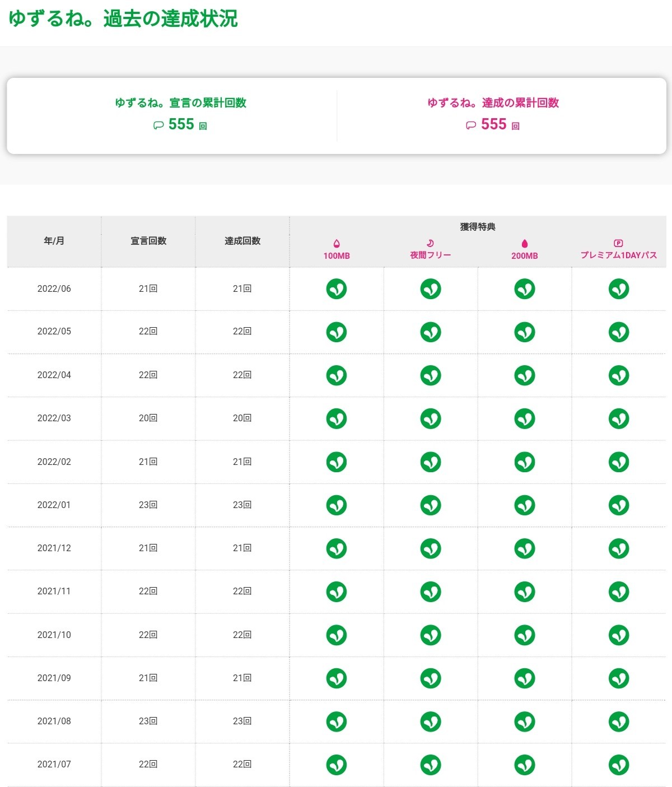Image resolution: width=672 pixels, height=787 pixels.
Task: Click the Premium pass badge for 2021/12
Action: tap(619, 548)
